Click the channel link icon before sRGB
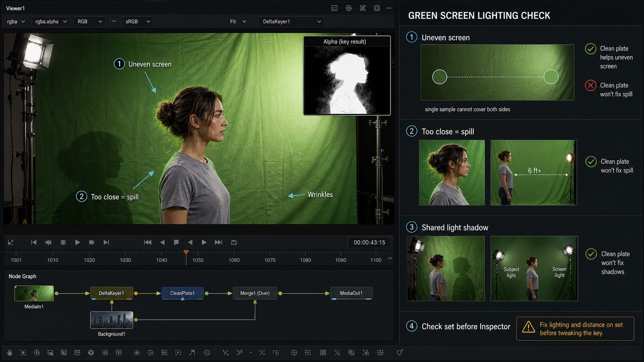The width and height of the screenshot is (644, 362). (x=114, y=22)
